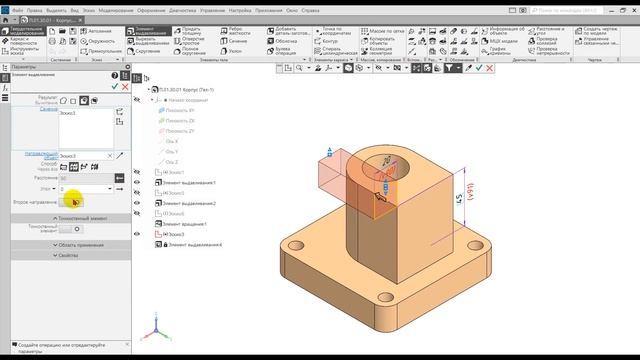Toggle visibility of Элемент выдавливания:1

pyautogui.click(x=137, y=182)
